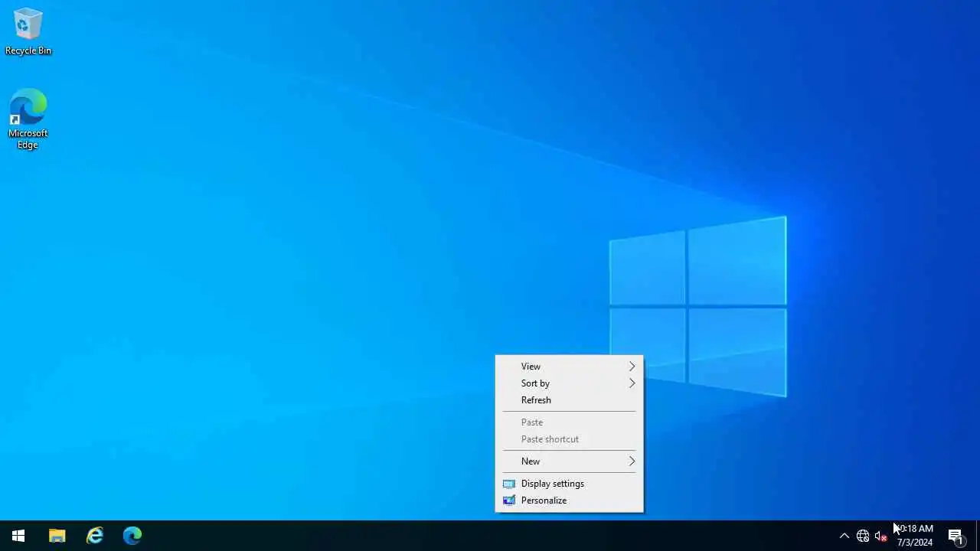Click the muted volume tray icon

click(x=880, y=536)
